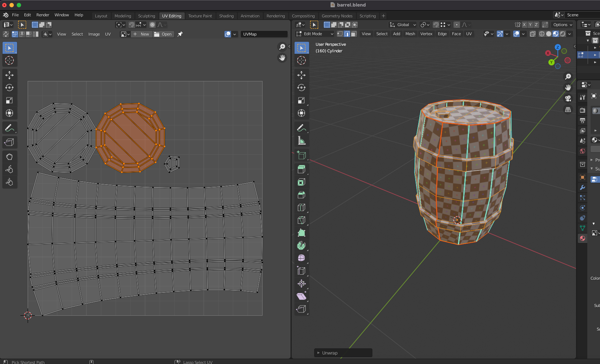Switch to the Texture Paint workspace tab
Viewport: 600px width, 364px height.
200,16
